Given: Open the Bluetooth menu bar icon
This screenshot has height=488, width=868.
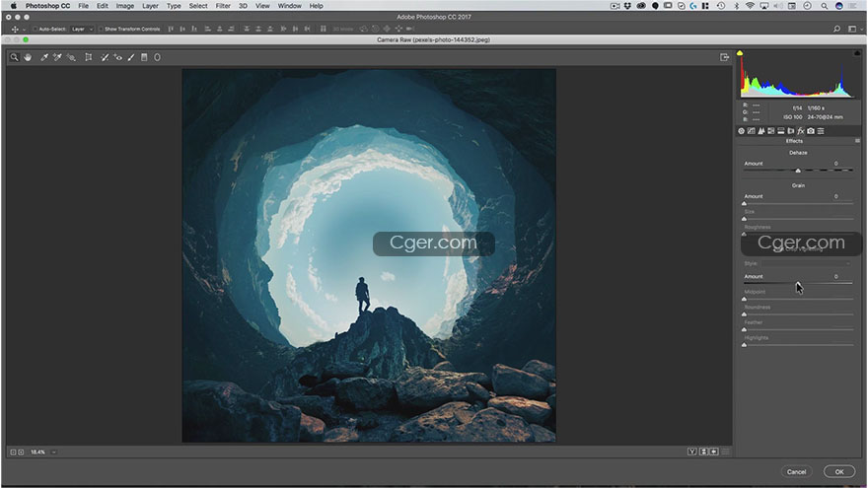Looking at the screenshot, I should coord(736,6).
